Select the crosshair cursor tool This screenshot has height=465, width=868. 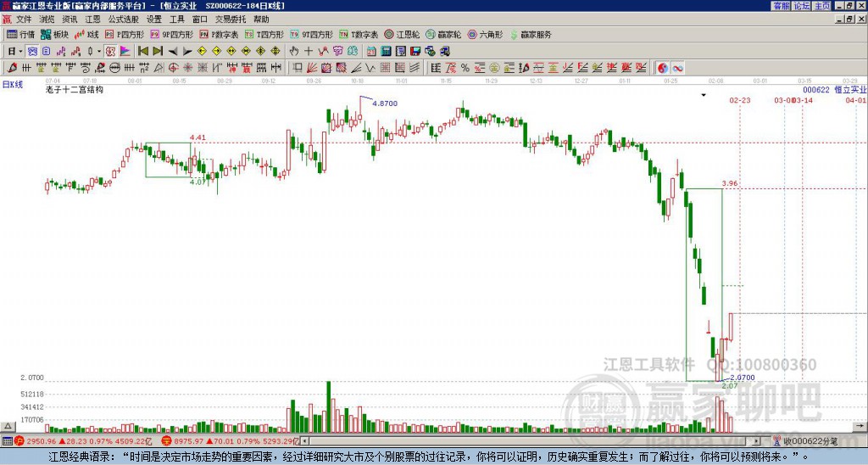coord(309,51)
